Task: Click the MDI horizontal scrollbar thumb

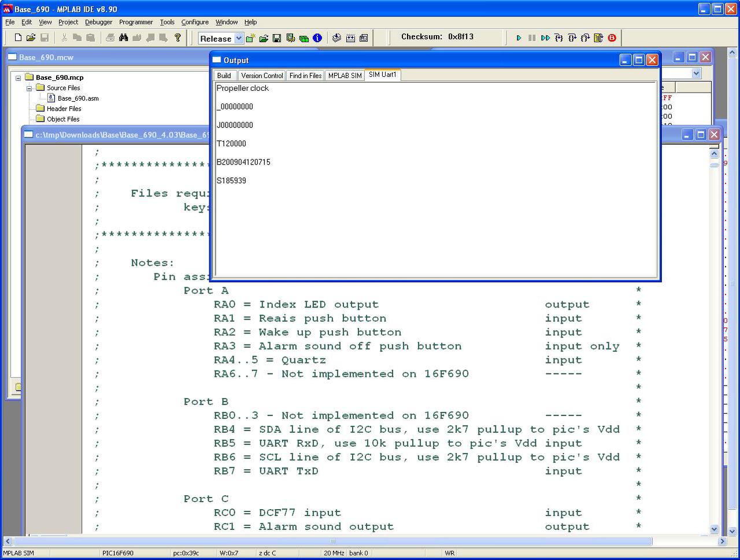Action: (x=333, y=542)
